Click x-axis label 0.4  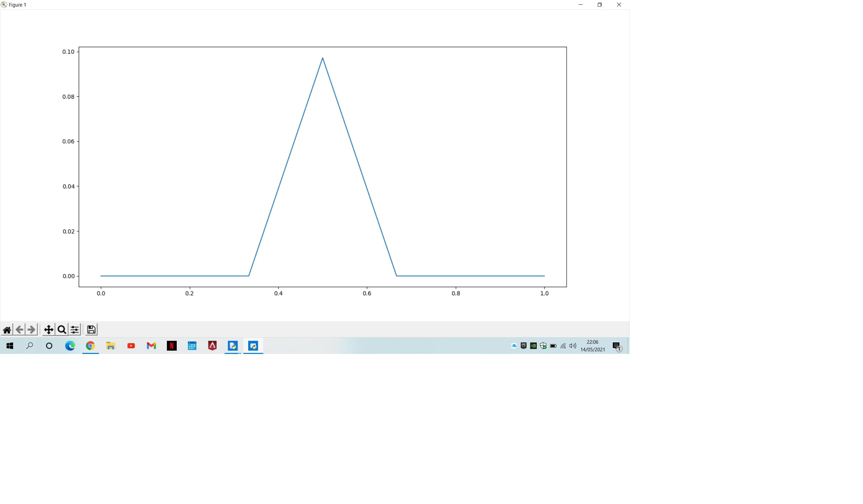pos(278,294)
